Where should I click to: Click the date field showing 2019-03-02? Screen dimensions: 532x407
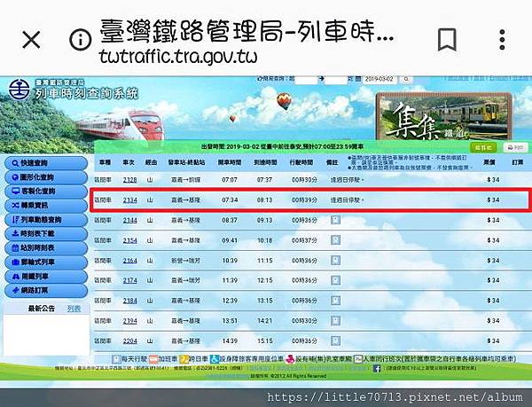(x=379, y=80)
